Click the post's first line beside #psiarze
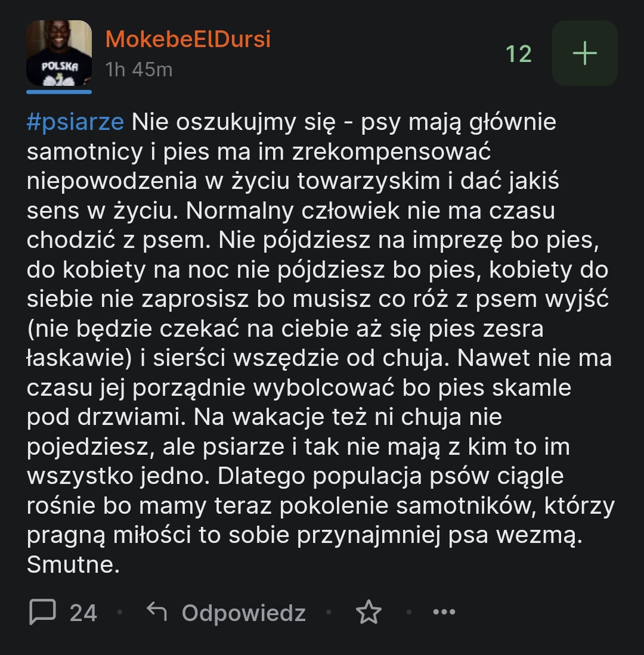644x655 pixels. coord(343,122)
